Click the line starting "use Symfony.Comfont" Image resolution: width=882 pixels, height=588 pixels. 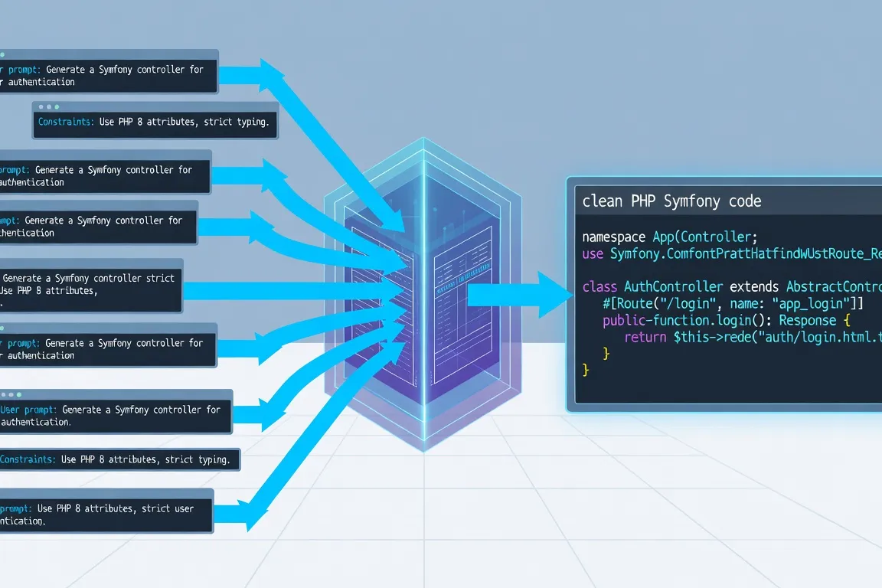[x=732, y=253]
